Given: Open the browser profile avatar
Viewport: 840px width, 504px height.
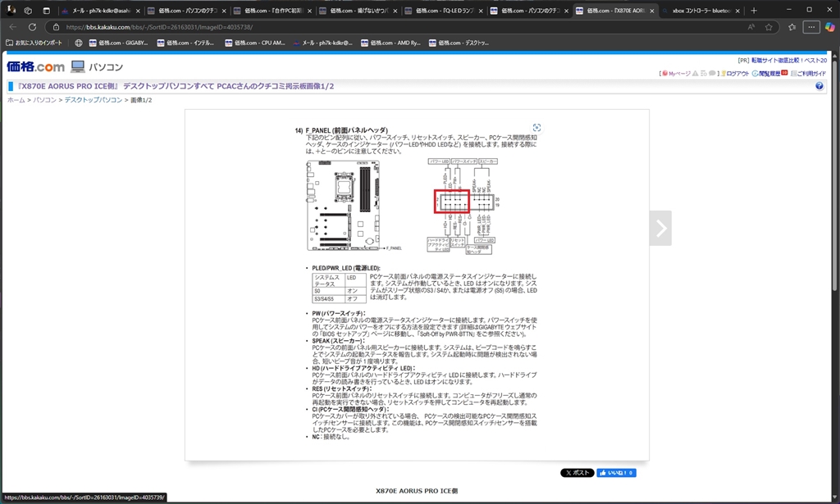Looking at the screenshot, I should point(11,10).
